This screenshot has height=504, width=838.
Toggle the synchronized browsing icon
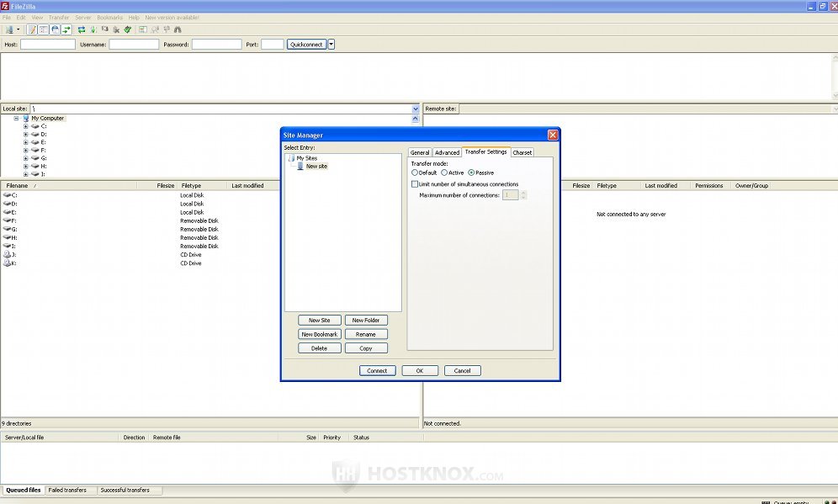coord(167,30)
